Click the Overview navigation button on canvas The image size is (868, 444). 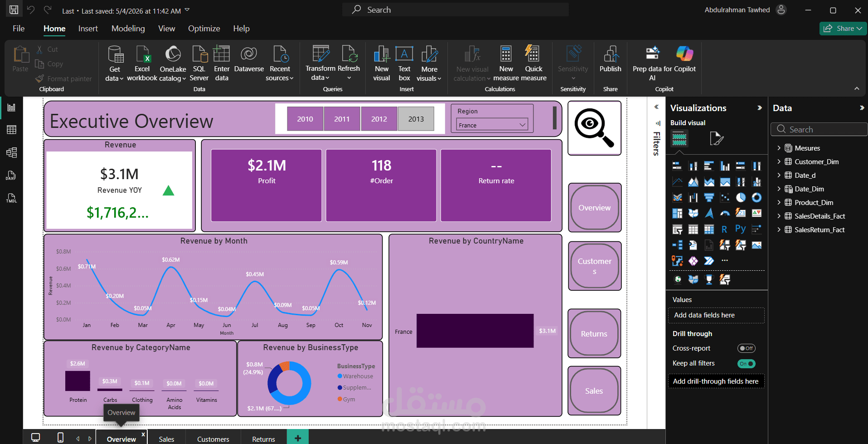point(594,208)
